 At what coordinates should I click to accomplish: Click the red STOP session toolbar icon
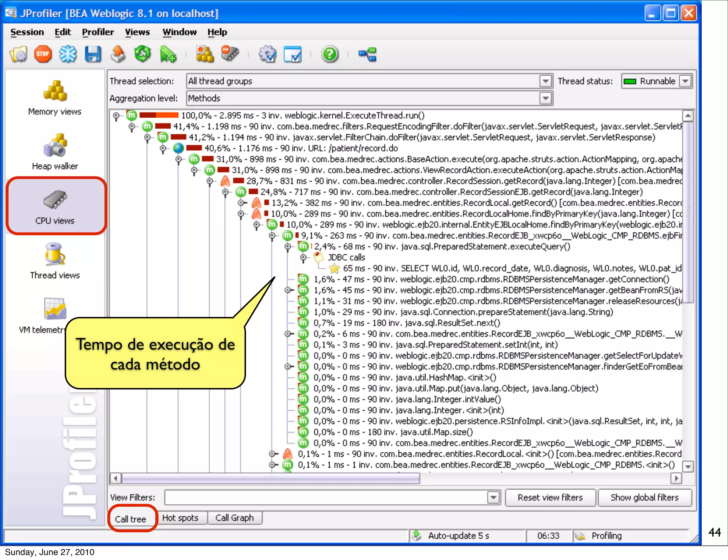click(43, 54)
